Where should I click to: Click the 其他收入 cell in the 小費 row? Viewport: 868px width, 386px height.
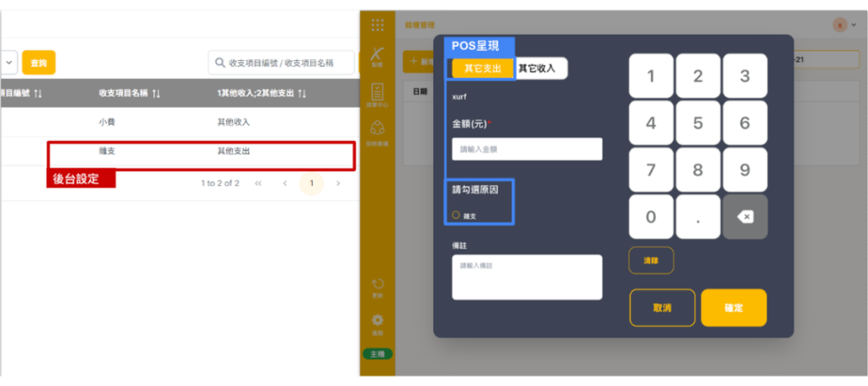point(234,122)
